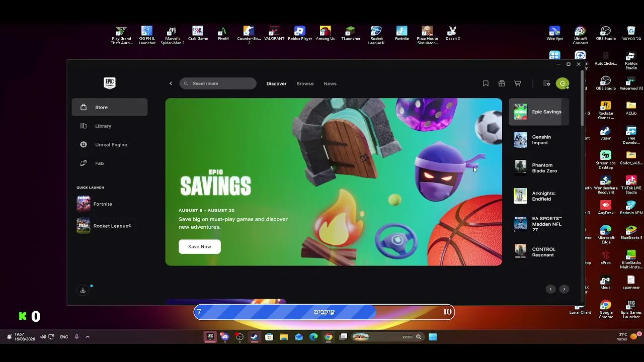Select the Among Us desktop icon

[x=326, y=34]
